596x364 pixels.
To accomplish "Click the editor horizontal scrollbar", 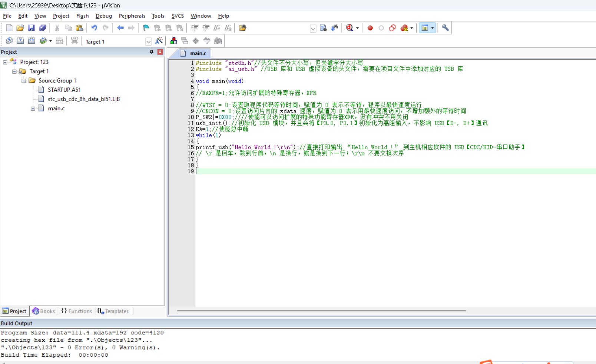I will pos(321,311).
